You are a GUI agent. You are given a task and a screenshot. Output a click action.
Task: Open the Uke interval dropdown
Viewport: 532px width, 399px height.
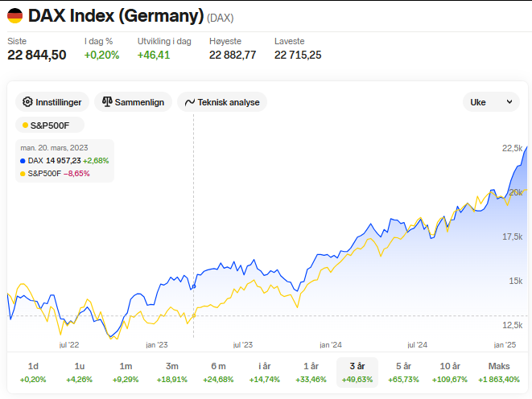(490, 102)
